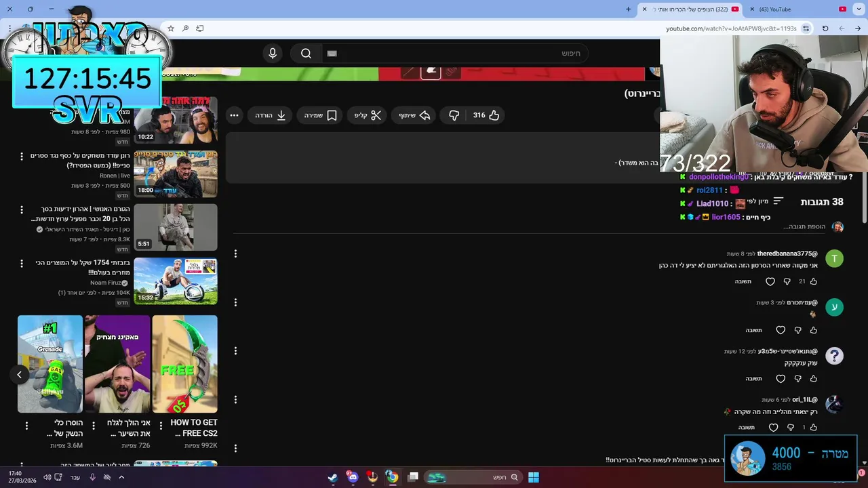Image resolution: width=868 pixels, height=488 pixels.
Task: Open the 18:00 Ronen live video thumbnail
Action: click(176, 174)
